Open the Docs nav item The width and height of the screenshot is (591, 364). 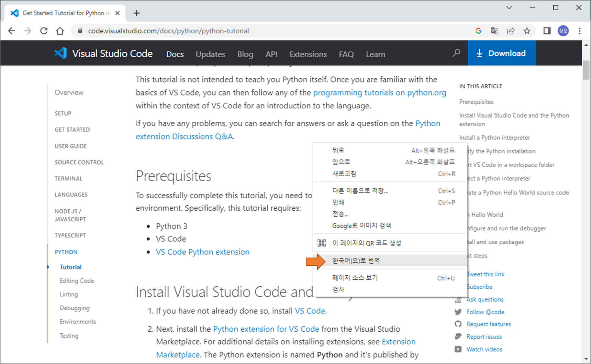pos(175,54)
